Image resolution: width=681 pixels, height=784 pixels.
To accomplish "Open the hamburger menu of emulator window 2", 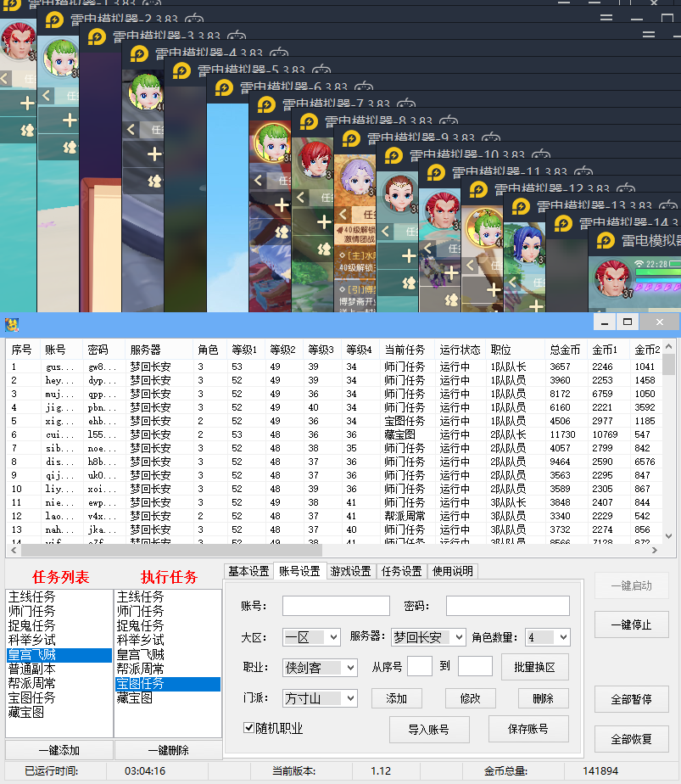I will click(x=606, y=18).
